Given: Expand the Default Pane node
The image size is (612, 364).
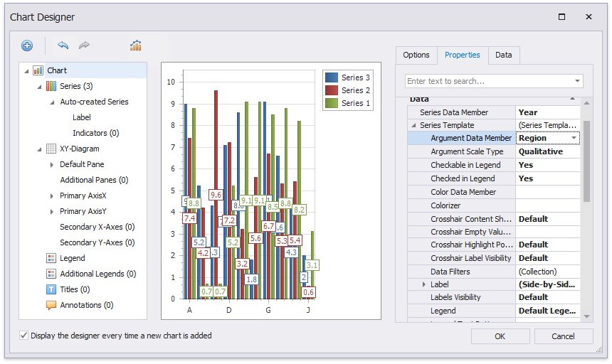Looking at the screenshot, I should coord(52,164).
